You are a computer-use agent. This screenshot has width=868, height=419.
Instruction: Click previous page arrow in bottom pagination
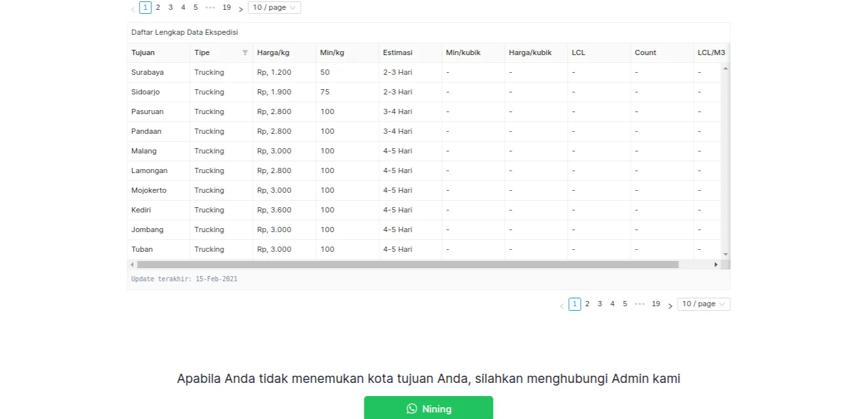point(562,306)
